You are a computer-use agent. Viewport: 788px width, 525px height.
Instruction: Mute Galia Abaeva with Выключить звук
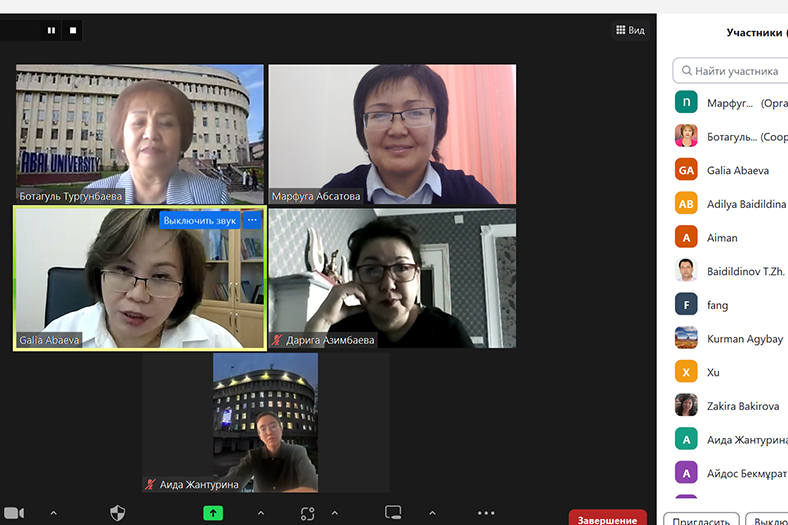tap(200, 219)
